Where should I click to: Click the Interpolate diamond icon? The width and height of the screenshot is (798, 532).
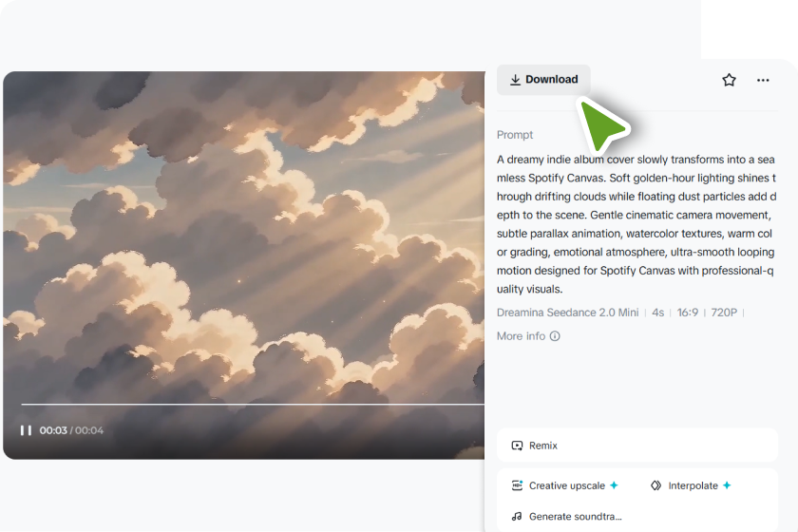pyautogui.click(x=656, y=485)
